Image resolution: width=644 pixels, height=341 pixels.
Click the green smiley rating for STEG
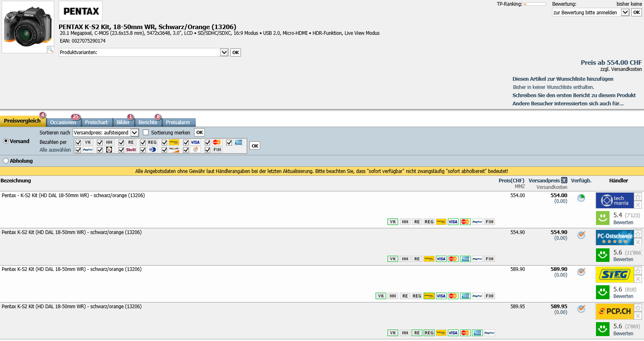point(603,292)
